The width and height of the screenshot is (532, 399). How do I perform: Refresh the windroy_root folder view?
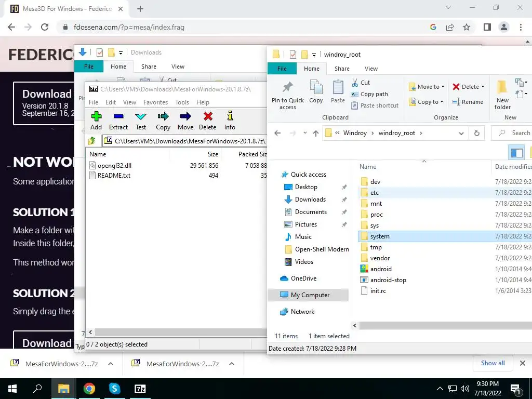pyautogui.click(x=477, y=133)
